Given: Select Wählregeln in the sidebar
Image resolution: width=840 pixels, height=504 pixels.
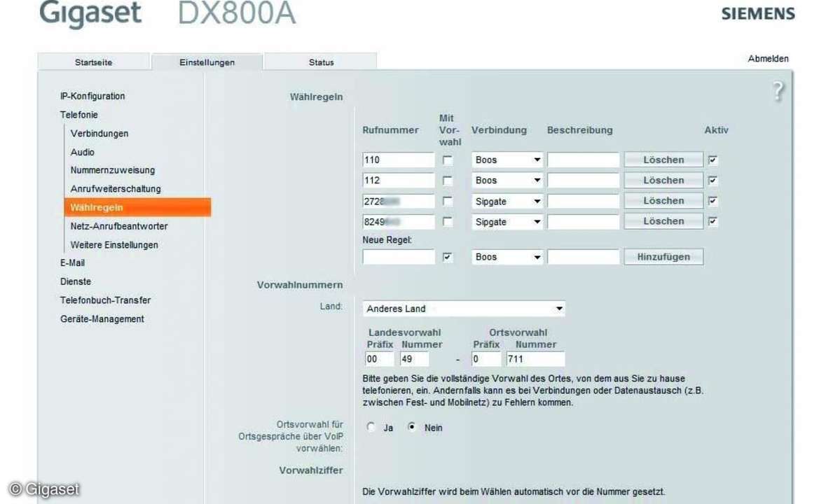Looking at the screenshot, I should click(137, 208).
